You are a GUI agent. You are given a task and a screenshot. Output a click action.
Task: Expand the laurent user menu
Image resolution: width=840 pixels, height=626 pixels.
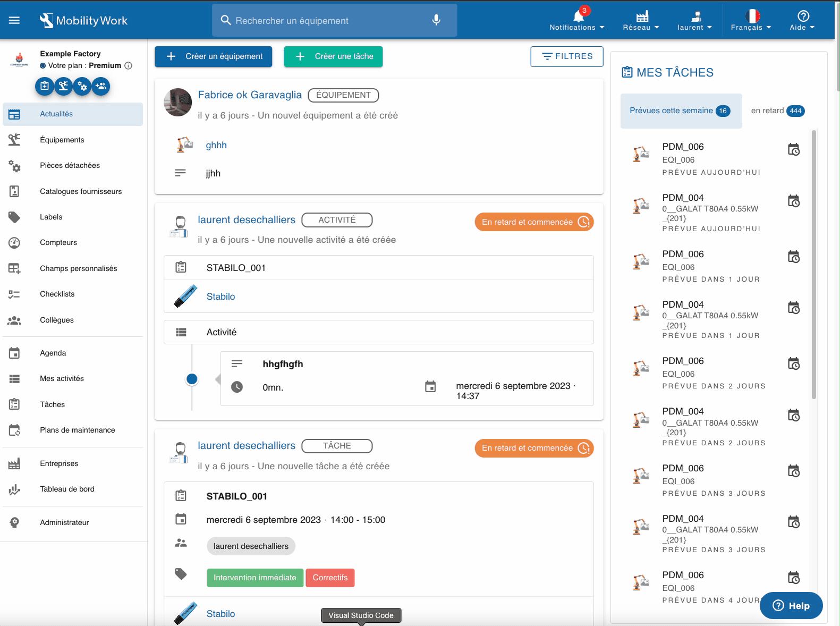coord(694,20)
